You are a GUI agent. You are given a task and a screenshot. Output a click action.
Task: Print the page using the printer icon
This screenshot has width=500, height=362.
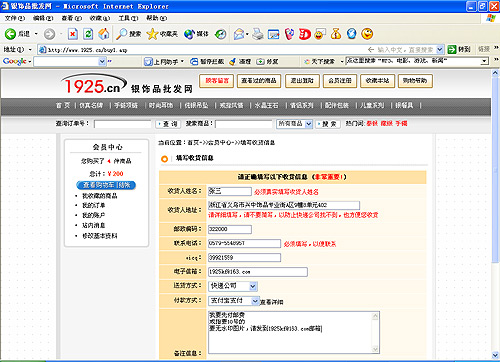point(258,34)
